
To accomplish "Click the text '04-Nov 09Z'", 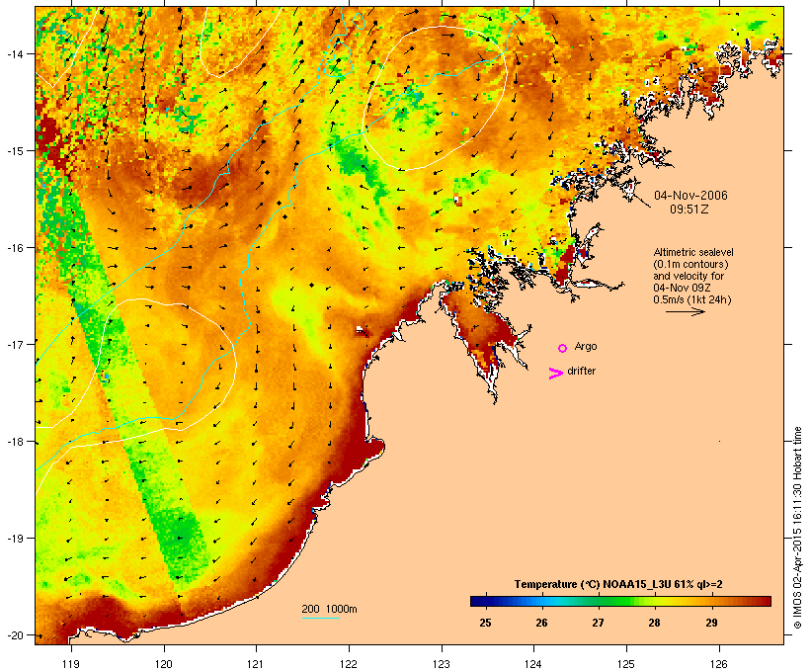I will pyautogui.click(x=680, y=288).
